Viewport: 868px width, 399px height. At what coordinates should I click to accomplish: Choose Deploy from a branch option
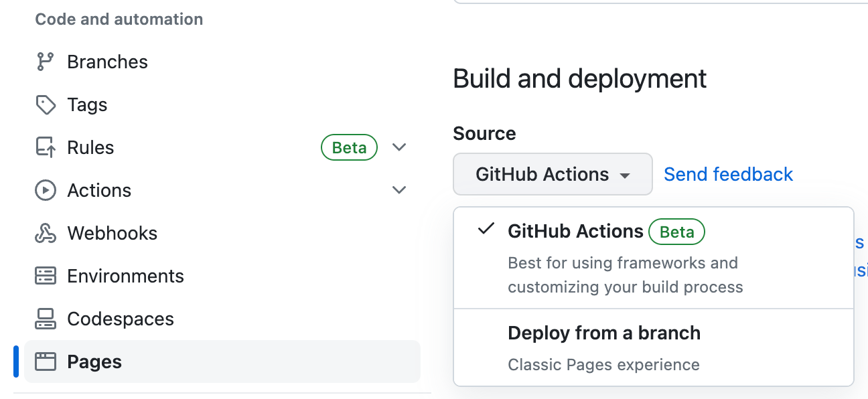(603, 333)
